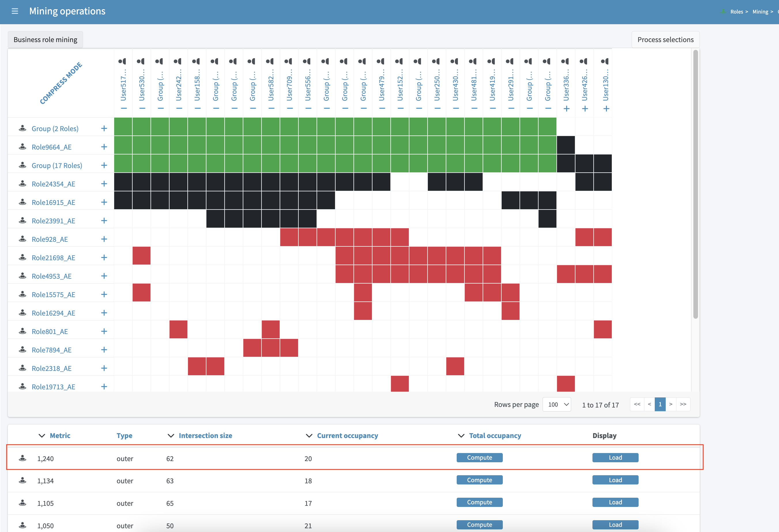Viewport: 779px width, 532px height.
Task: Toggle the plus beside Group (17 Roles)
Action: pyautogui.click(x=104, y=165)
